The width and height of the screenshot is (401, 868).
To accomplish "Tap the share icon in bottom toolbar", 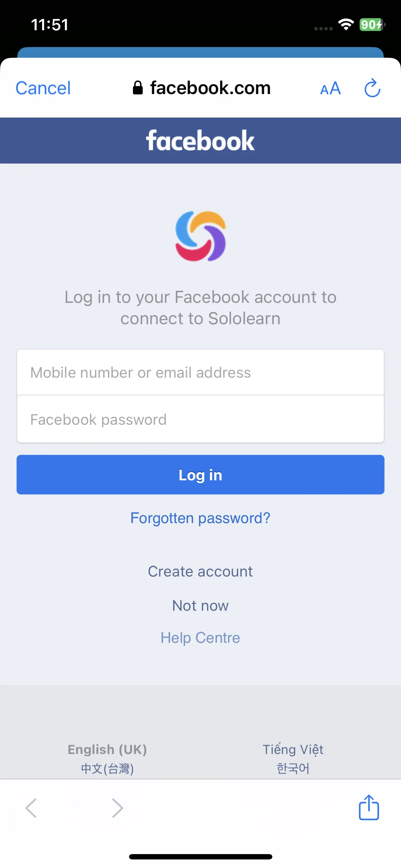I will coord(369,807).
